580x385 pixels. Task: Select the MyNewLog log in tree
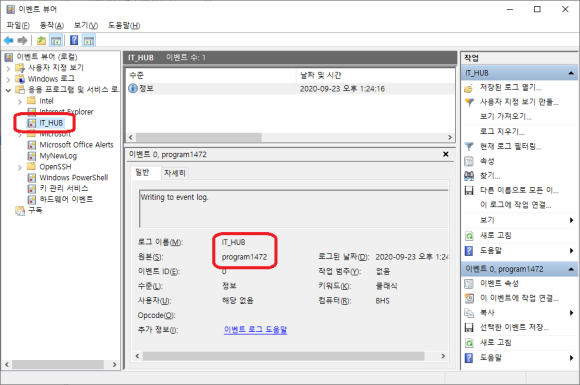click(x=58, y=156)
